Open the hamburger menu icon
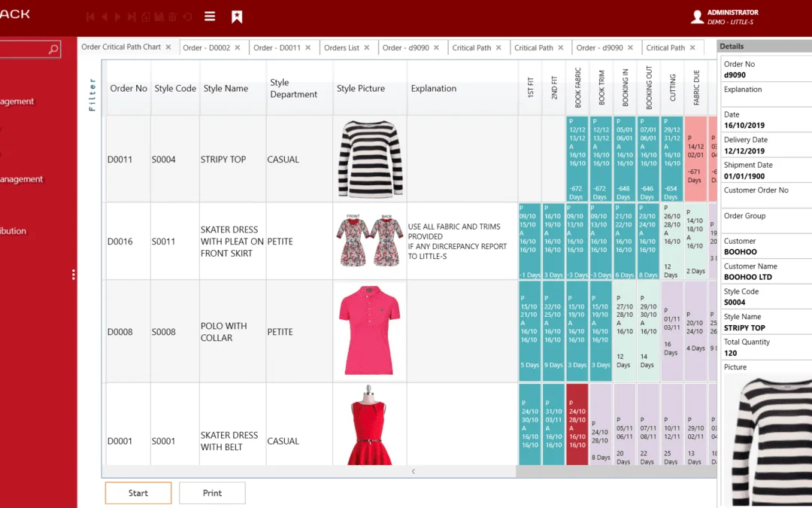 click(x=210, y=17)
